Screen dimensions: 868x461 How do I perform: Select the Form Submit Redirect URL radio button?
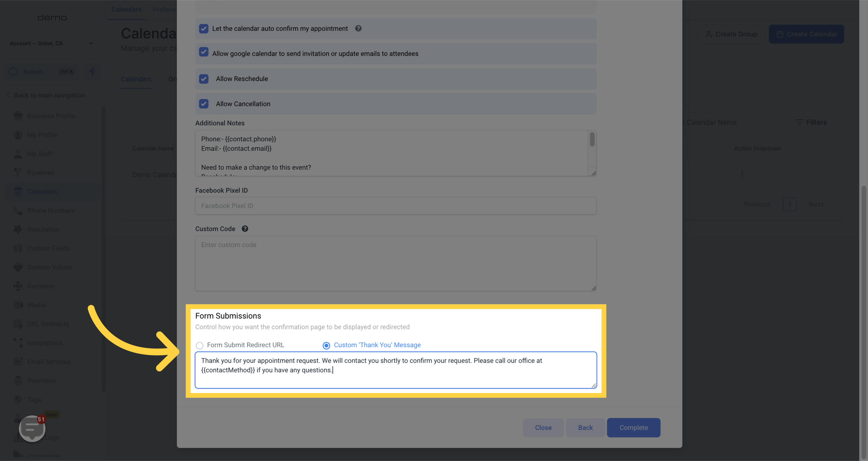[x=199, y=346]
